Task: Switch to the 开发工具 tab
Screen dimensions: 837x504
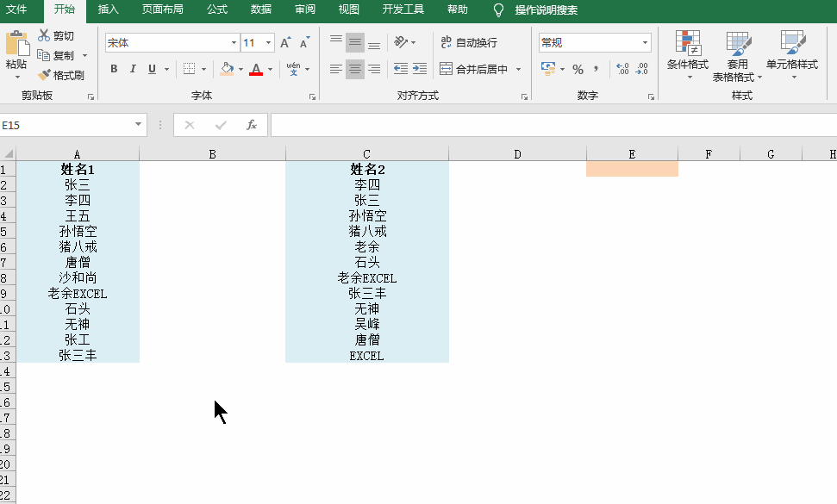Action: coord(403,9)
